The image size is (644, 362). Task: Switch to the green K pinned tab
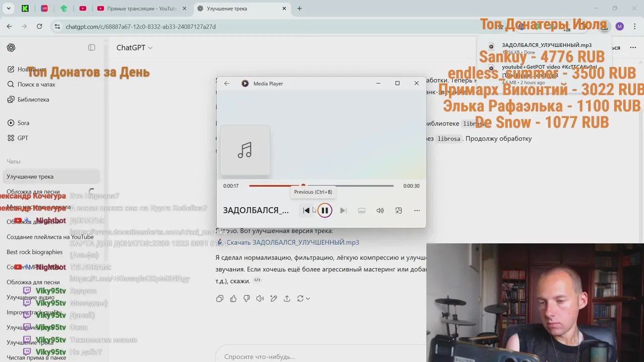(26, 9)
